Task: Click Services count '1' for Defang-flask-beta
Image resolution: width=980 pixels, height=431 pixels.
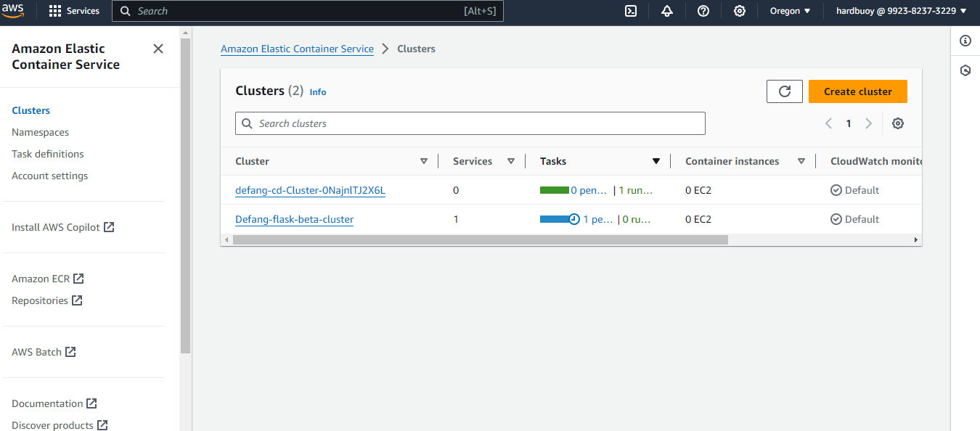Action: coord(456,219)
